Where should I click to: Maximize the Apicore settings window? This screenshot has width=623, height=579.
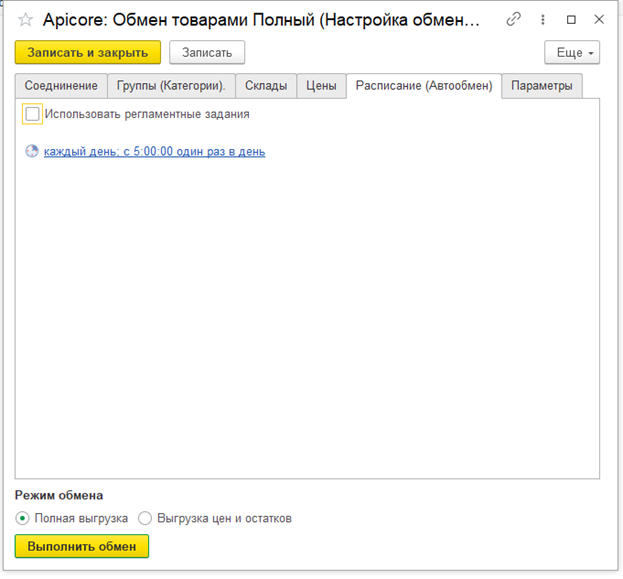571,19
